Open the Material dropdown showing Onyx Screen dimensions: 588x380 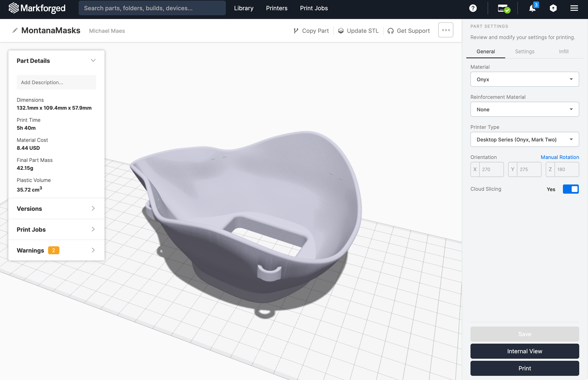pos(524,79)
